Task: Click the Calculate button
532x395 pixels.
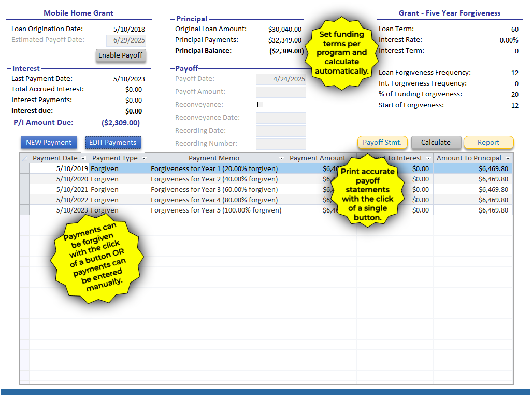Action: coord(436,143)
